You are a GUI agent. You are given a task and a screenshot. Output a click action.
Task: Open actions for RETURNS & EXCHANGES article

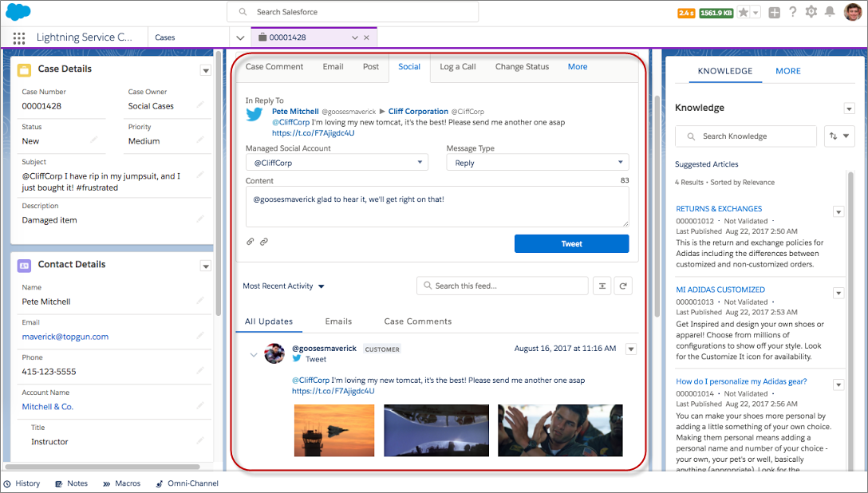click(x=838, y=212)
